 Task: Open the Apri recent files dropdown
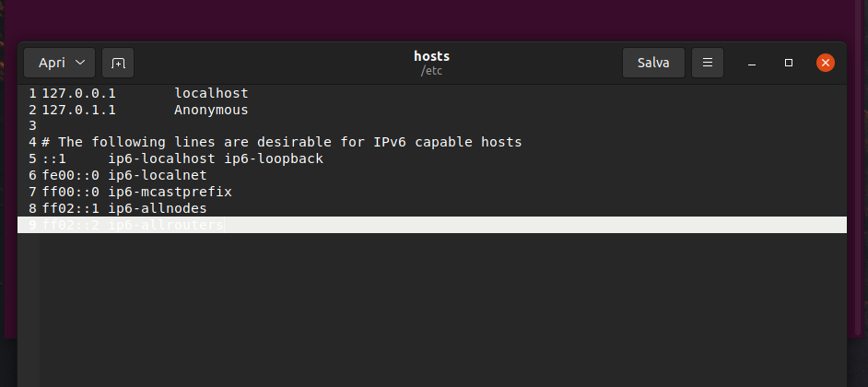(59, 64)
